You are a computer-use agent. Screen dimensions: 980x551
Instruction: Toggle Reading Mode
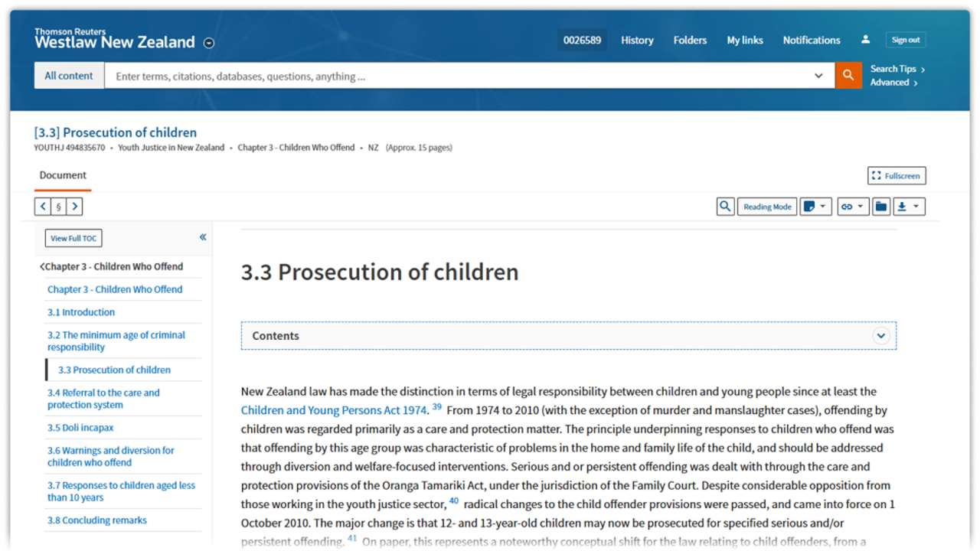pos(767,207)
